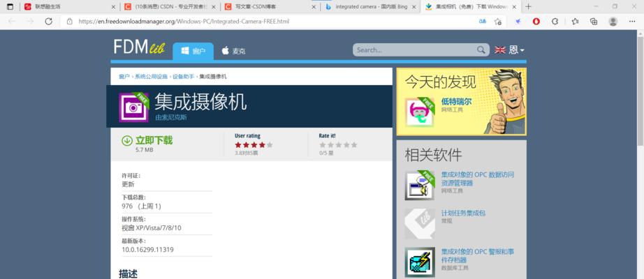Click the browser forward arrow

(30, 22)
